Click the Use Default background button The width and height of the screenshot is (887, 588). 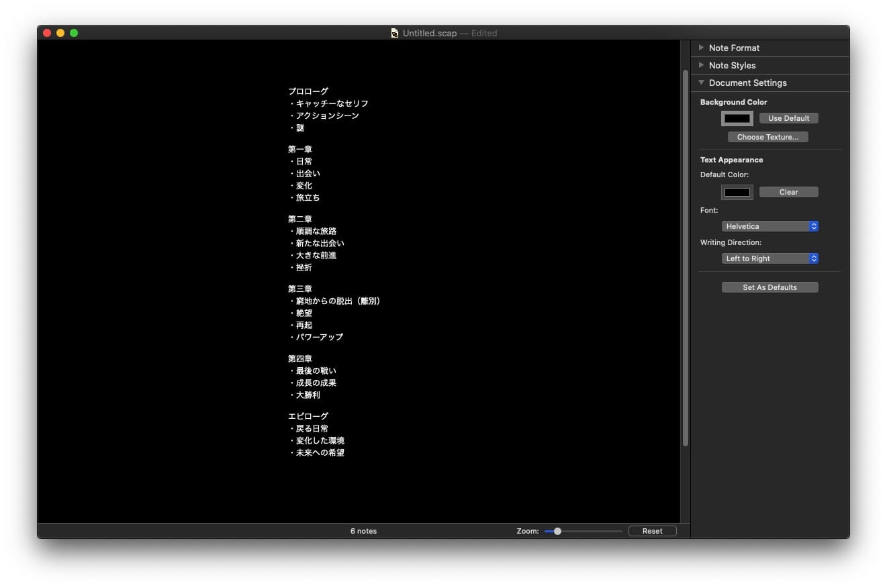788,118
